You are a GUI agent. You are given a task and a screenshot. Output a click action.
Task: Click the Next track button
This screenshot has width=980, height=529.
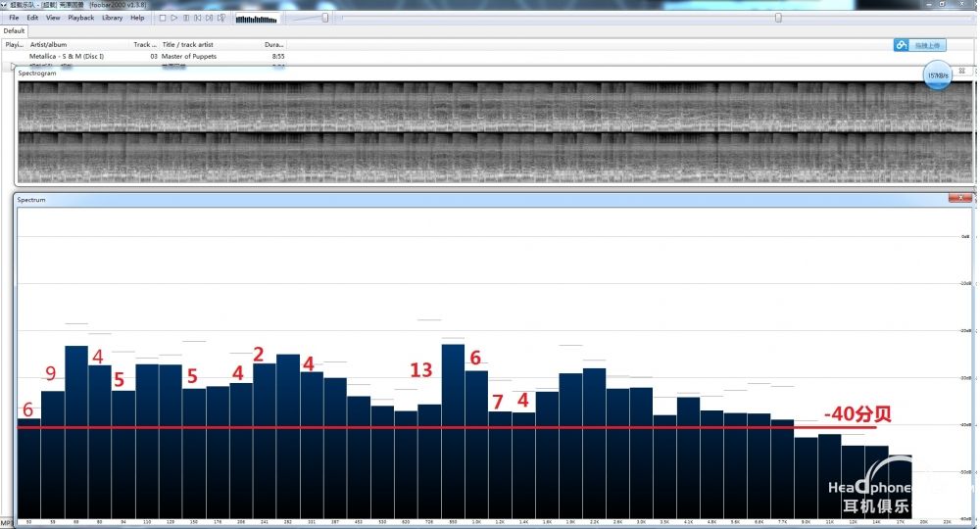[210, 18]
